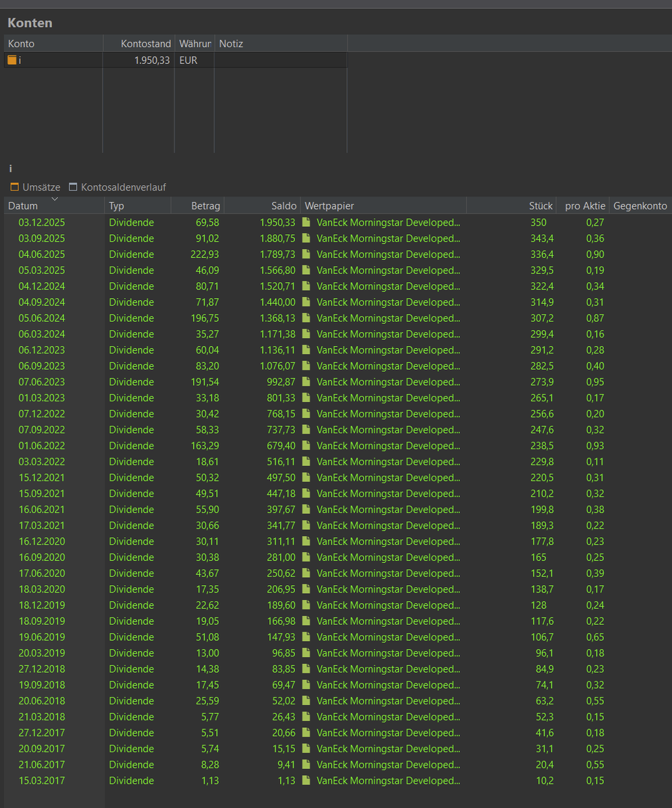
Task: Click document icon in 16.12.2020 dividend row
Action: pos(306,541)
